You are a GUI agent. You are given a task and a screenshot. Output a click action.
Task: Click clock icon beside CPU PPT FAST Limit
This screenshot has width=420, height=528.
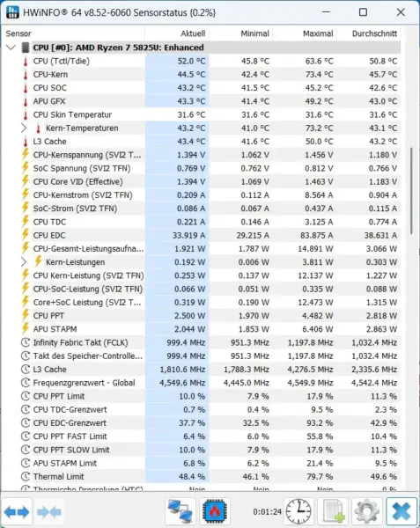click(x=26, y=436)
